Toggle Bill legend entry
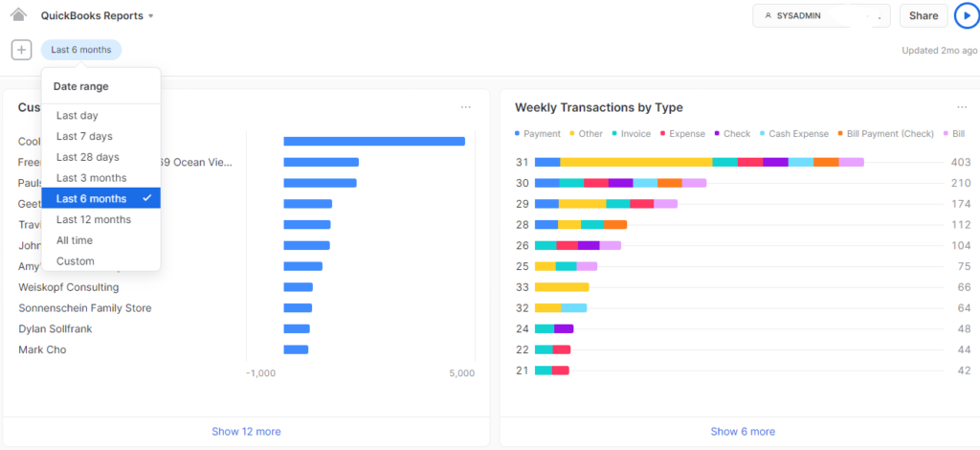980x450 pixels. coord(954,134)
